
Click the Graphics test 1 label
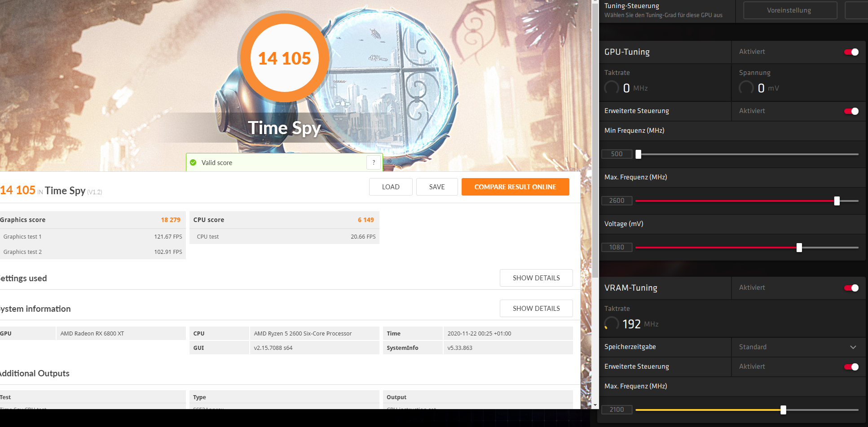tap(22, 237)
